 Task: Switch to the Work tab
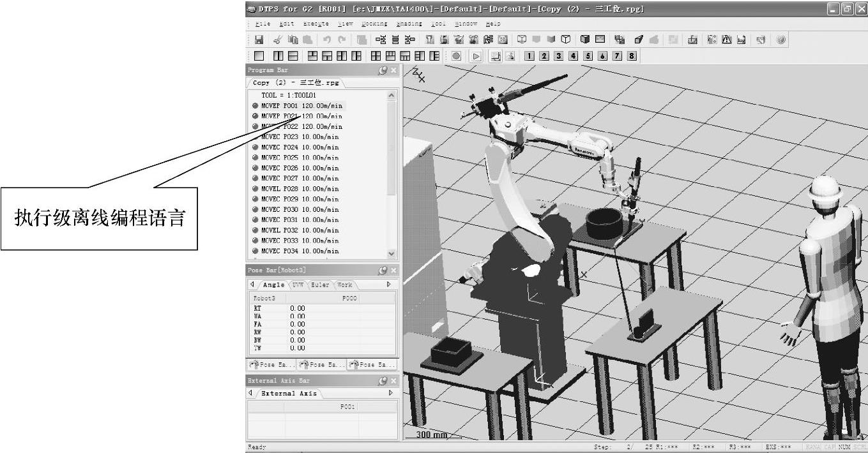point(344,285)
